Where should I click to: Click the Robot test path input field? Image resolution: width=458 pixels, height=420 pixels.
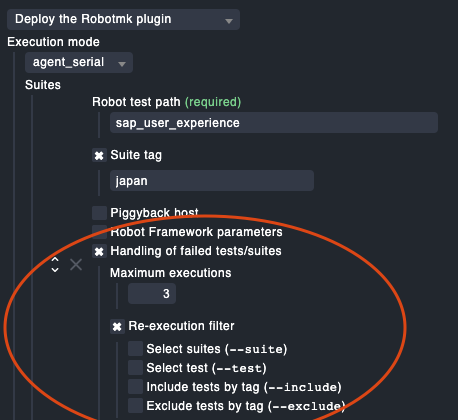coord(274,123)
